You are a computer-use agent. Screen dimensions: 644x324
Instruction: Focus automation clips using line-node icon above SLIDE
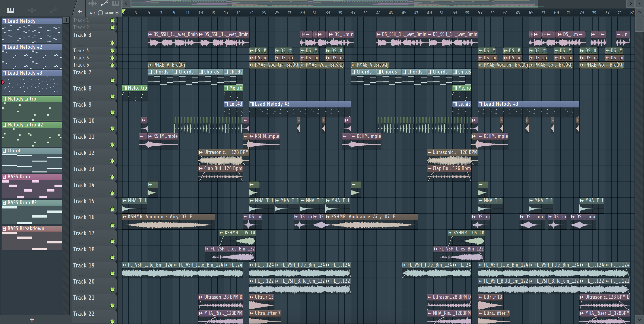pos(104,4)
